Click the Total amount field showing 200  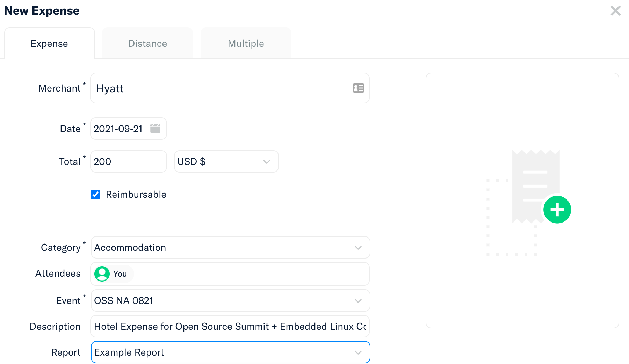tap(128, 161)
